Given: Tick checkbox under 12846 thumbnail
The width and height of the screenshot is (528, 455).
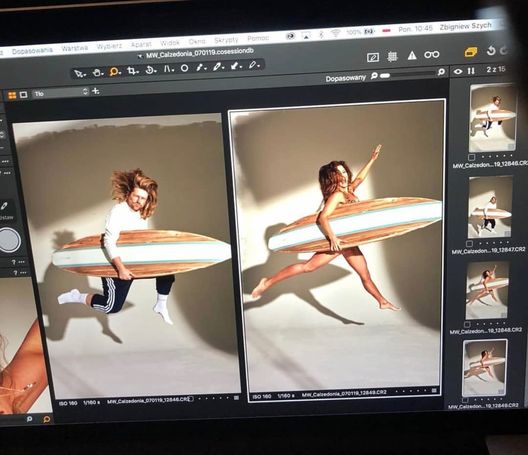Looking at the screenshot, I should [472, 157].
